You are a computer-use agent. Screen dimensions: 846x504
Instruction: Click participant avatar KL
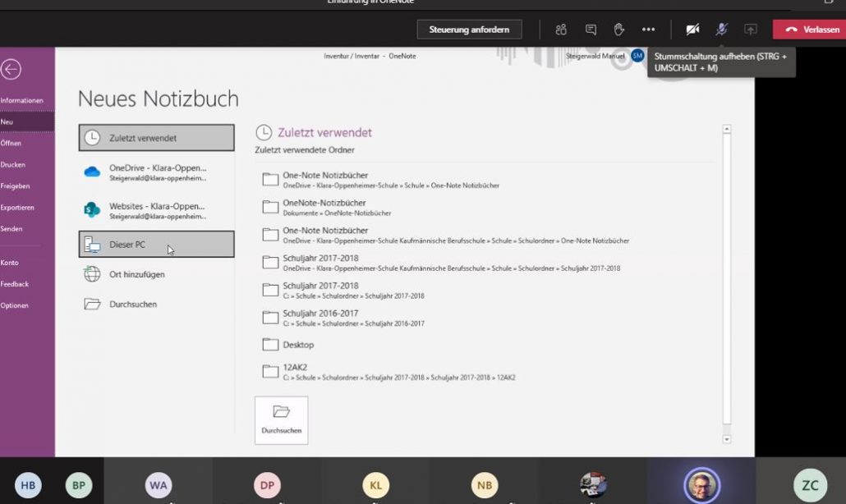[375, 485]
